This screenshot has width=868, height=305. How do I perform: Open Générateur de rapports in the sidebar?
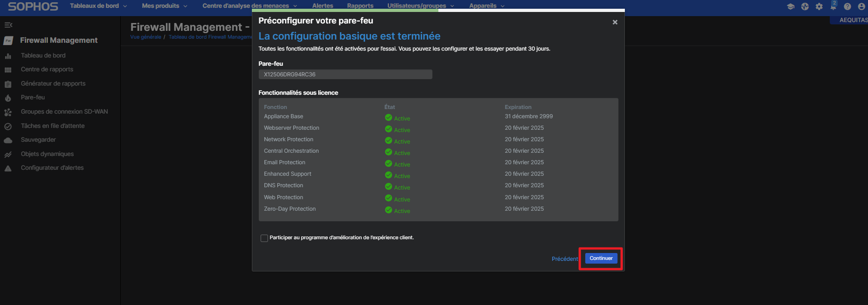pyautogui.click(x=53, y=84)
